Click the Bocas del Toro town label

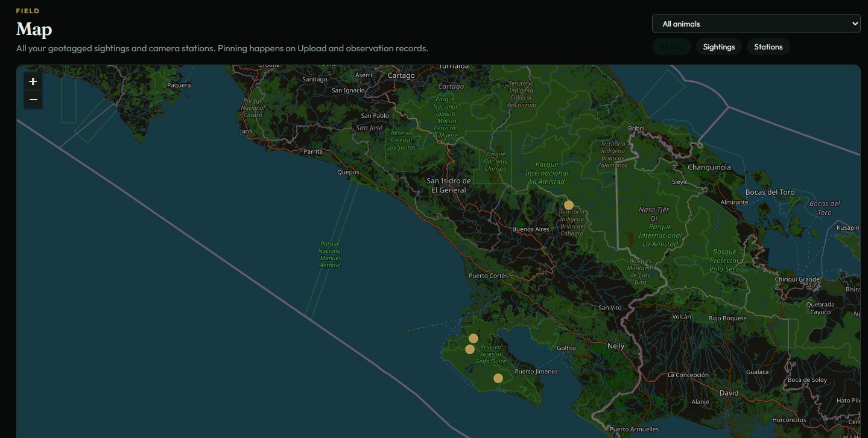tap(770, 192)
